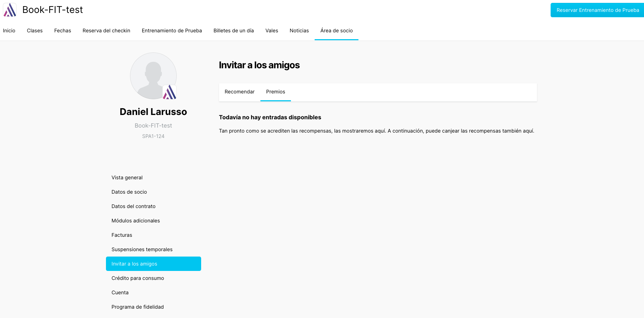Viewport: 644px width, 318px height.
Task: Open the Vales navigation item
Action: 272,31
